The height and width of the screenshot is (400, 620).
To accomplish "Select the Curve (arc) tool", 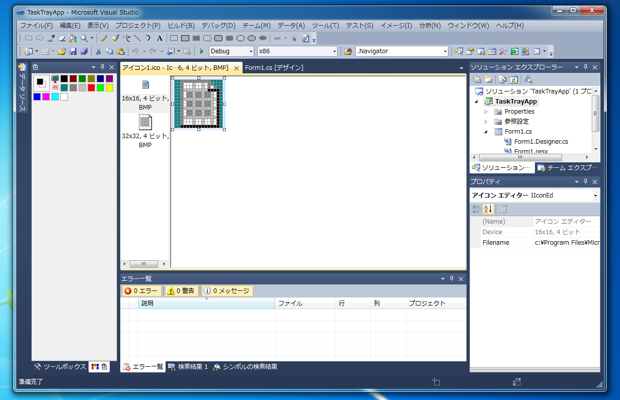I will click(x=148, y=38).
